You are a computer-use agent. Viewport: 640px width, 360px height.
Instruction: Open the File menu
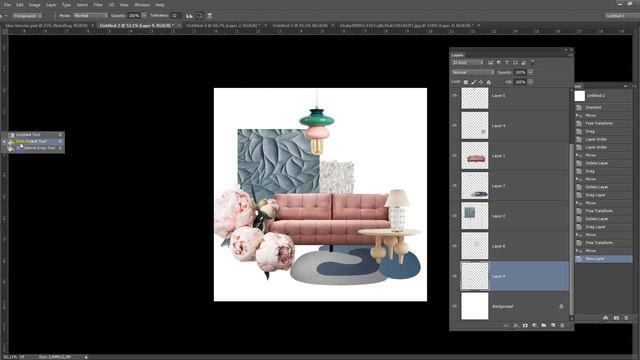7,5
